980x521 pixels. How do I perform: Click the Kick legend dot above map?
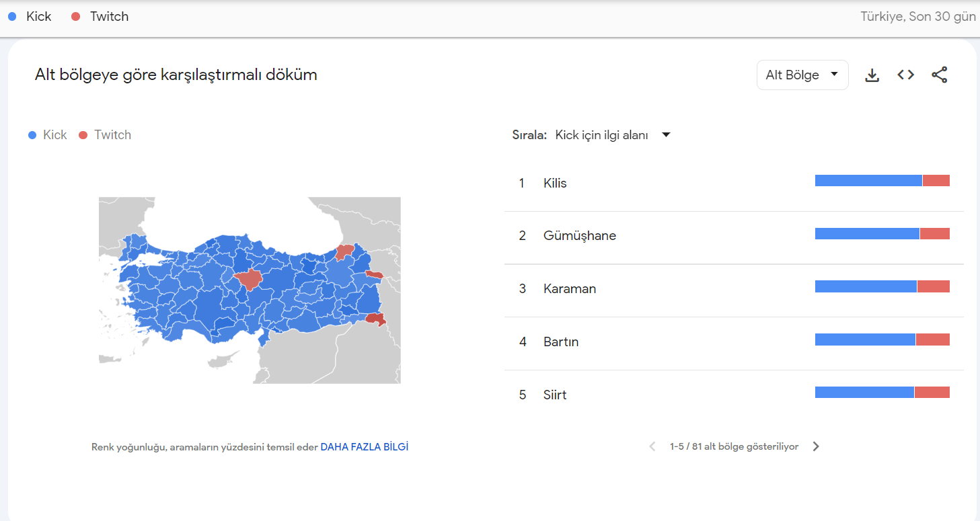pos(32,135)
